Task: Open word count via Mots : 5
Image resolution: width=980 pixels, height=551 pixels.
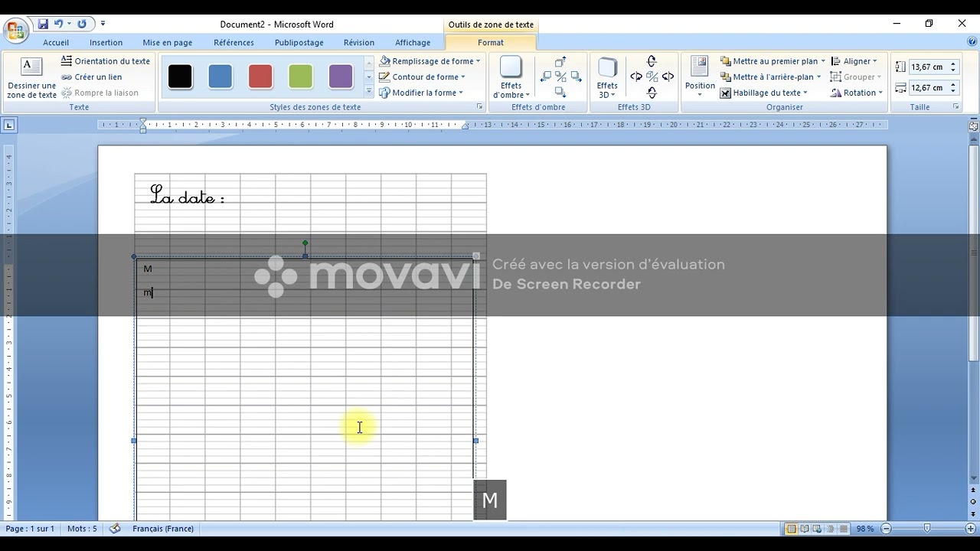Action: click(82, 529)
